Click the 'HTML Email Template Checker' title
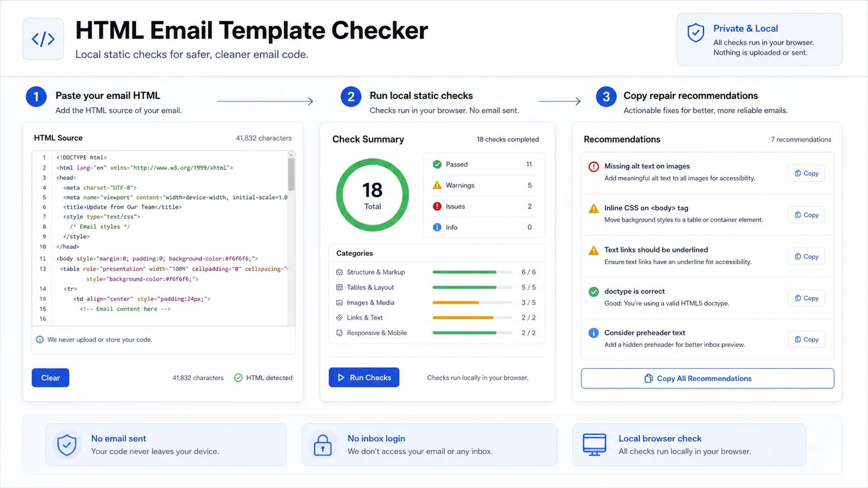The width and height of the screenshot is (868, 488). point(252,30)
